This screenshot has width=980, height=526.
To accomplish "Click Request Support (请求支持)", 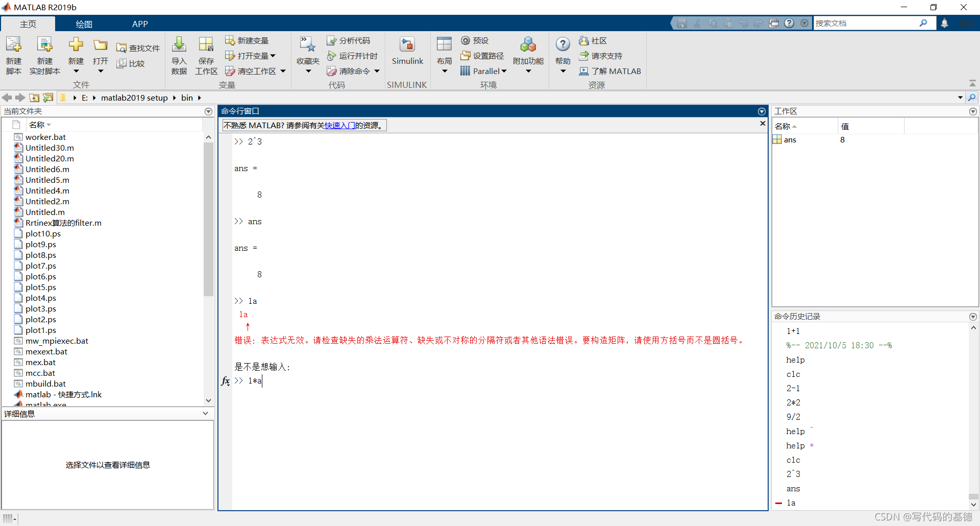I will (601, 56).
